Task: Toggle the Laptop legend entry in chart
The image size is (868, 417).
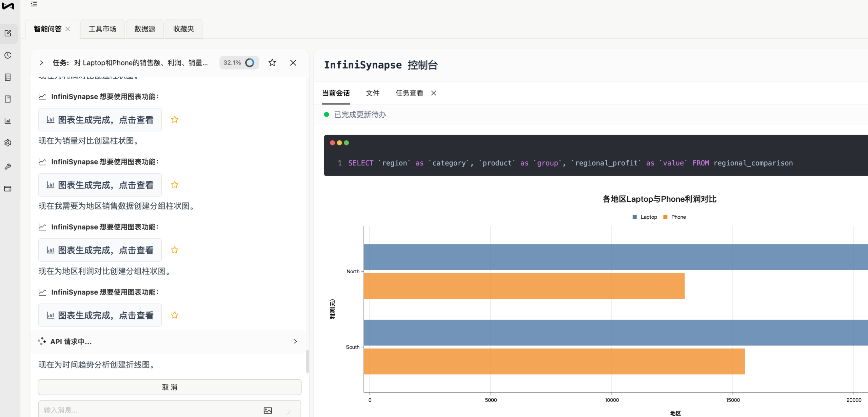Action: [645, 217]
